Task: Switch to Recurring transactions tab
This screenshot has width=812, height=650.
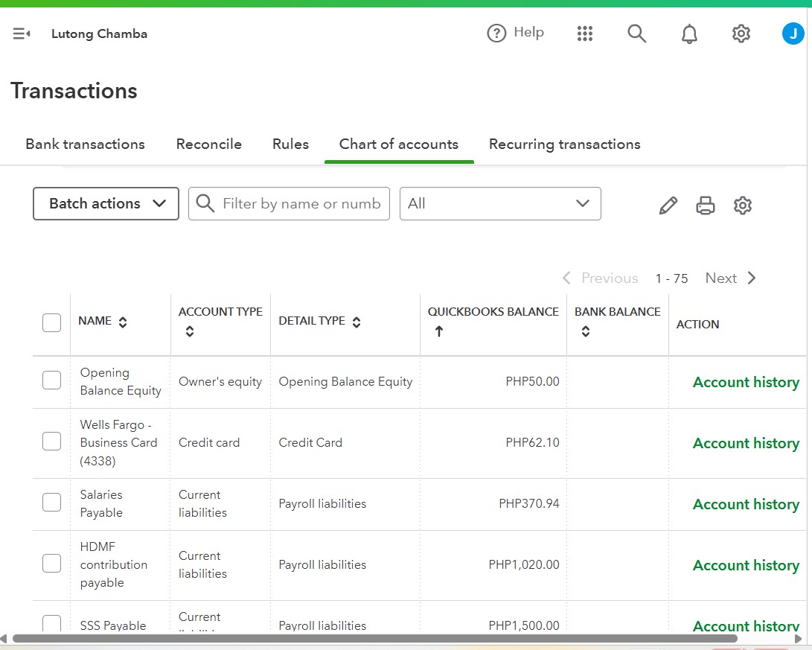Action: (x=565, y=144)
